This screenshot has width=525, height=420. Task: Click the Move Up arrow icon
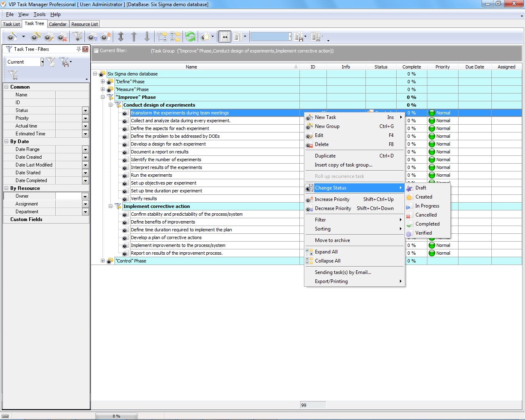[134, 37]
